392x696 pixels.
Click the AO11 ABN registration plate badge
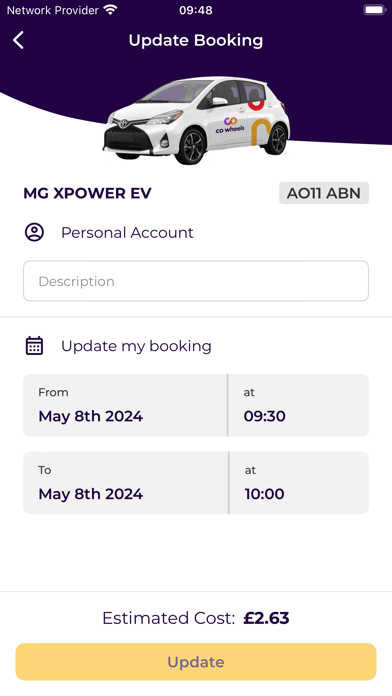pyautogui.click(x=324, y=193)
